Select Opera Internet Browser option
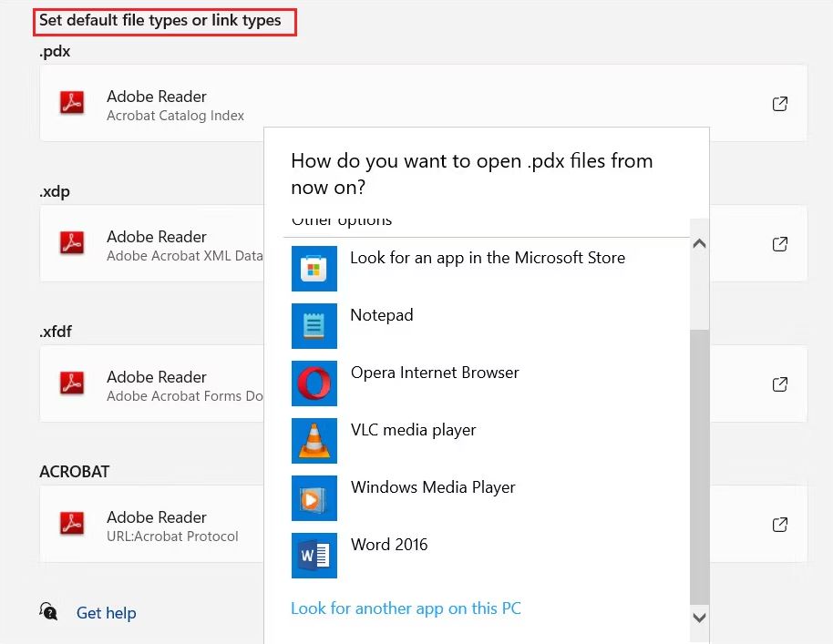 tap(486, 383)
